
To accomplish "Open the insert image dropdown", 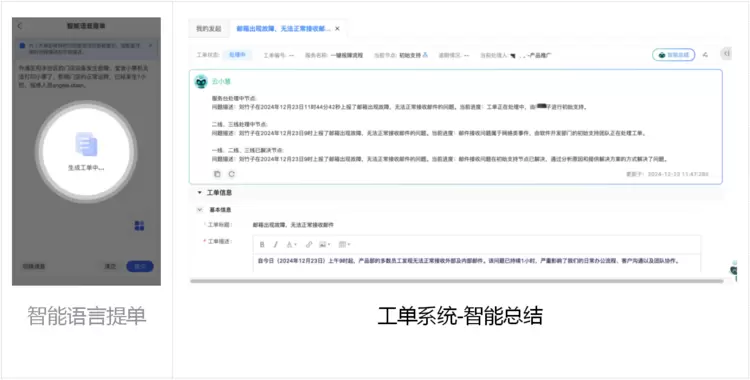I will (x=325, y=245).
